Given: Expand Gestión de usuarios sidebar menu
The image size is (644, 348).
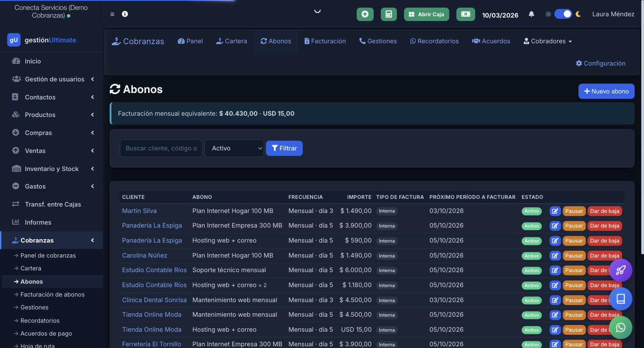Looking at the screenshot, I should pyautogui.click(x=51, y=79).
